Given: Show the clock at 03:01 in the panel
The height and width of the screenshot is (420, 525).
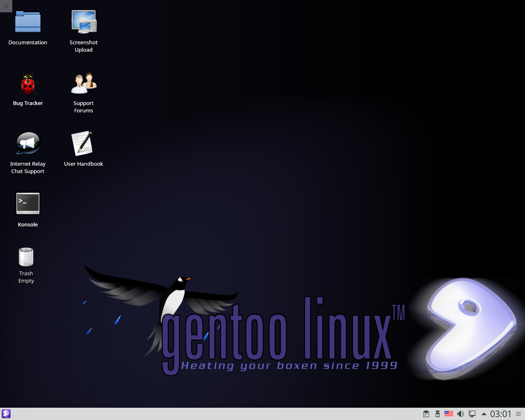Looking at the screenshot, I should click(500, 413).
